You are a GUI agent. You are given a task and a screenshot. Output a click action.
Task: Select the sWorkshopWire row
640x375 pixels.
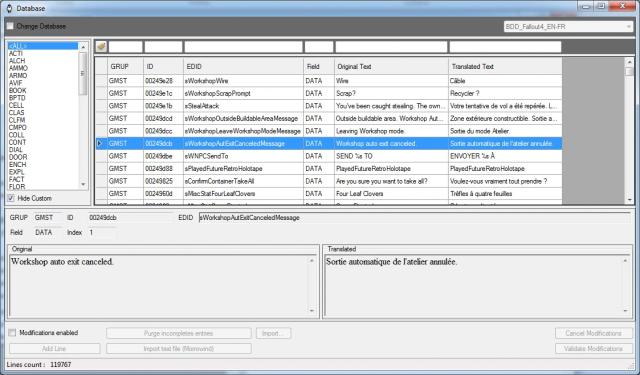click(x=329, y=81)
